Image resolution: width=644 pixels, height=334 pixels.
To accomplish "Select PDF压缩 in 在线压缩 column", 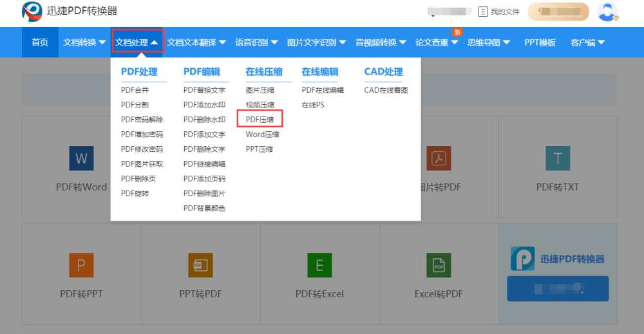I will click(x=260, y=120).
